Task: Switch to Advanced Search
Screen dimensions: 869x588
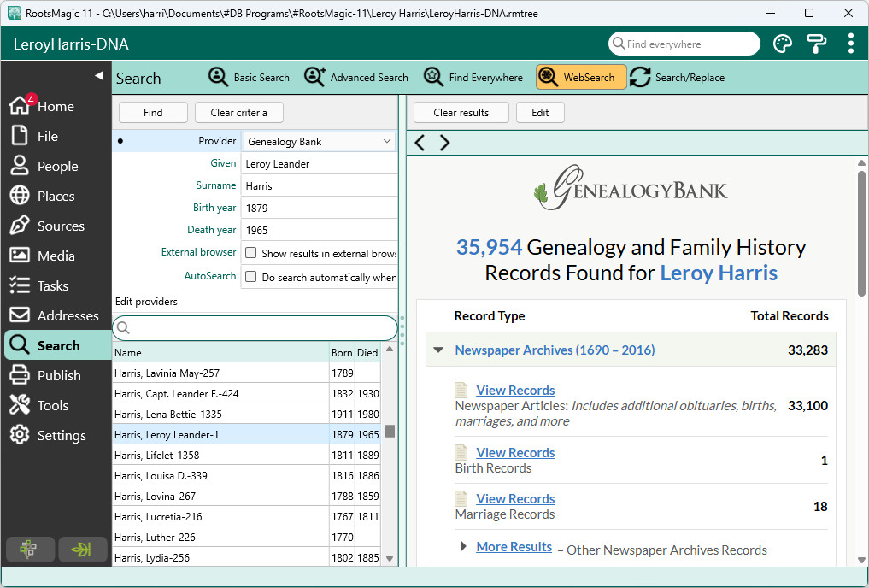Action: (x=356, y=77)
